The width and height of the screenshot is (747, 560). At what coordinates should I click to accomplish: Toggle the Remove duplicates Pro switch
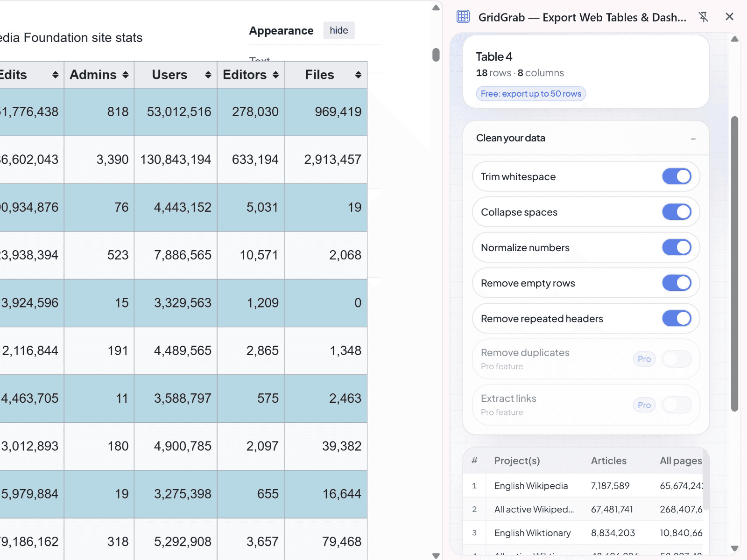coord(677,359)
